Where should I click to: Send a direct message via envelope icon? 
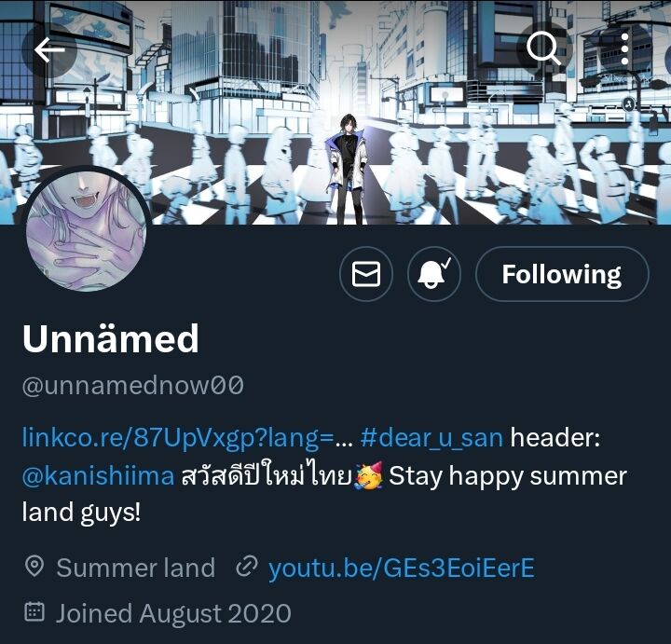(x=366, y=274)
